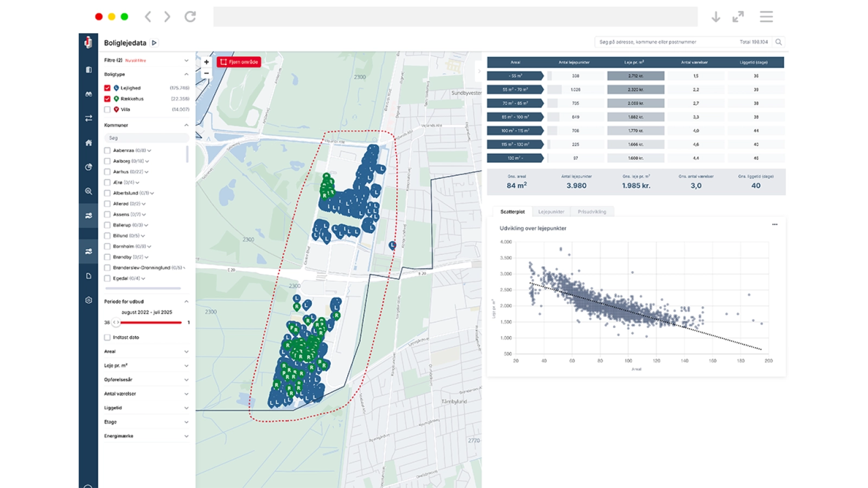This screenshot has height=488, width=868.
Task: Click the red Fjern område button
Action: click(x=239, y=62)
